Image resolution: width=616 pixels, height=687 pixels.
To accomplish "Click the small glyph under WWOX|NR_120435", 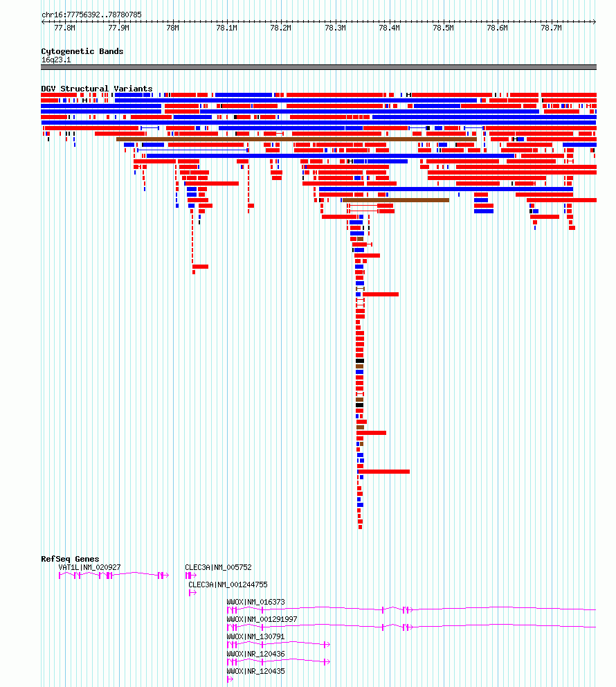I will [x=230, y=679].
